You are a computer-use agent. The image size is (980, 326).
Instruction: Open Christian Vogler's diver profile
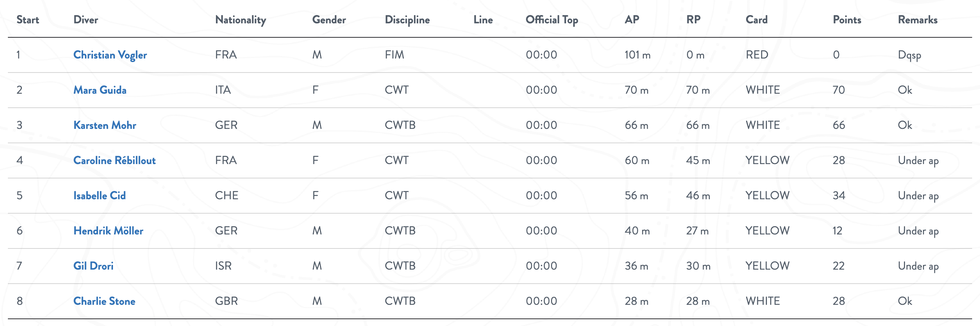(x=110, y=55)
